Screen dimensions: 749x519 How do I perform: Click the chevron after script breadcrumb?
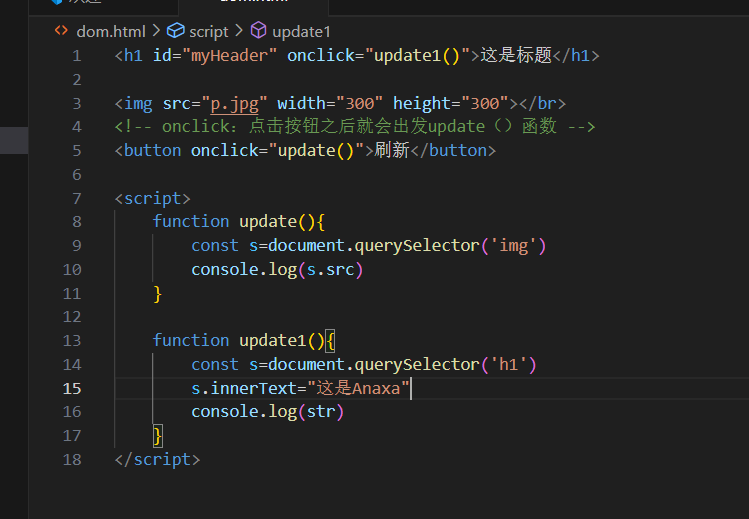point(239,31)
